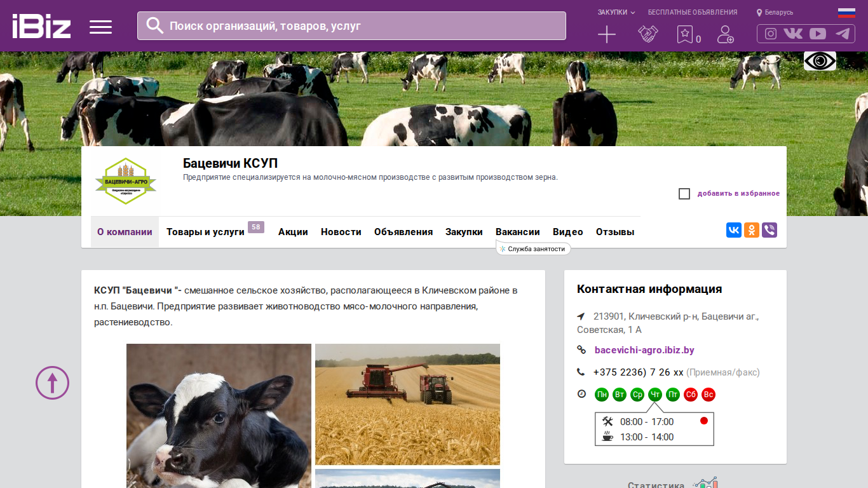Open the hamburger menu
Image resolution: width=868 pixels, height=488 pixels.
(x=100, y=27)
